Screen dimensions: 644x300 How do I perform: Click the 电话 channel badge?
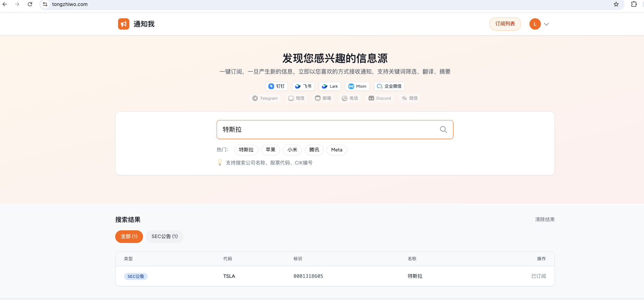pos(350,98)
